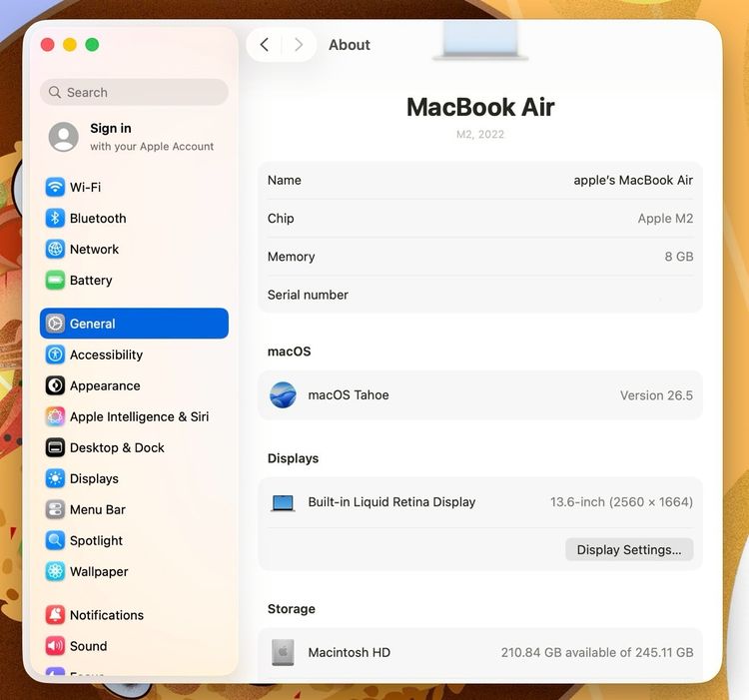
Task: Select the Appearance icon
Action: tap(55, 385)
